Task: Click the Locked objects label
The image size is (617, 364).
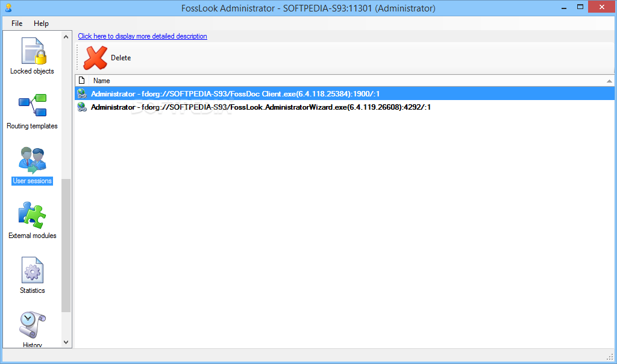Action: click(33, 71)
